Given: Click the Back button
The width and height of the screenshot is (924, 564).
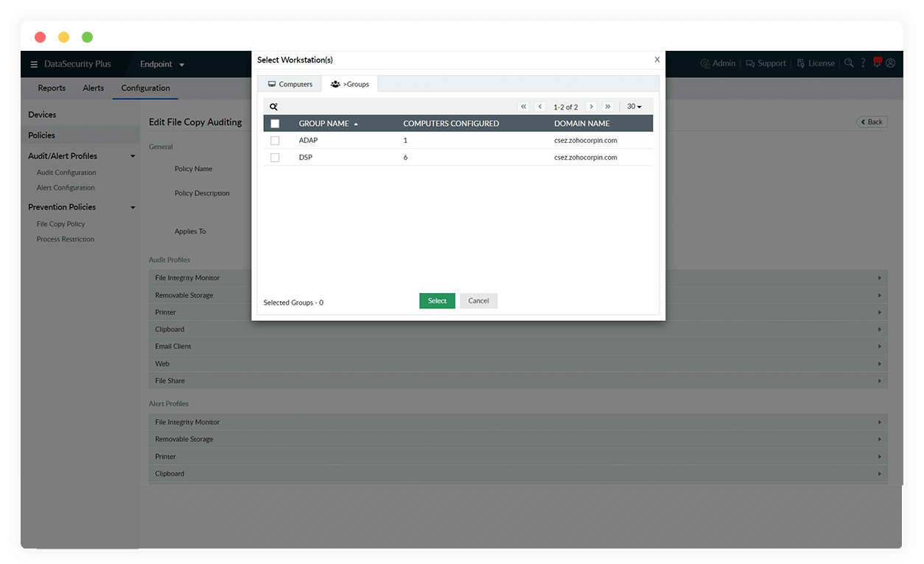Looking at the screenshot, I should [872, 122].
